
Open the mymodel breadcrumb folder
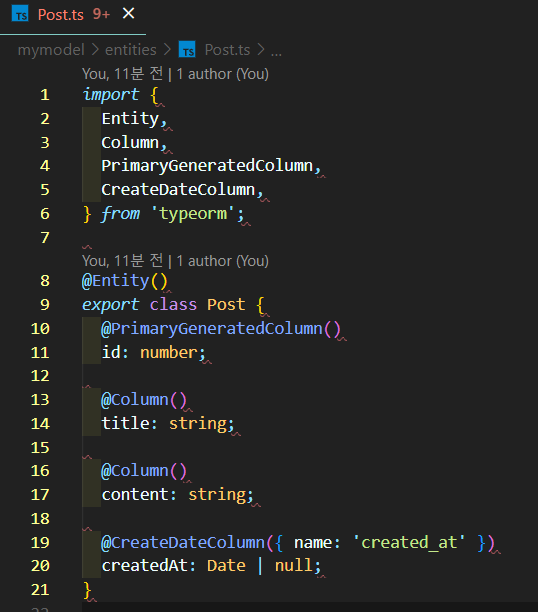51,50
